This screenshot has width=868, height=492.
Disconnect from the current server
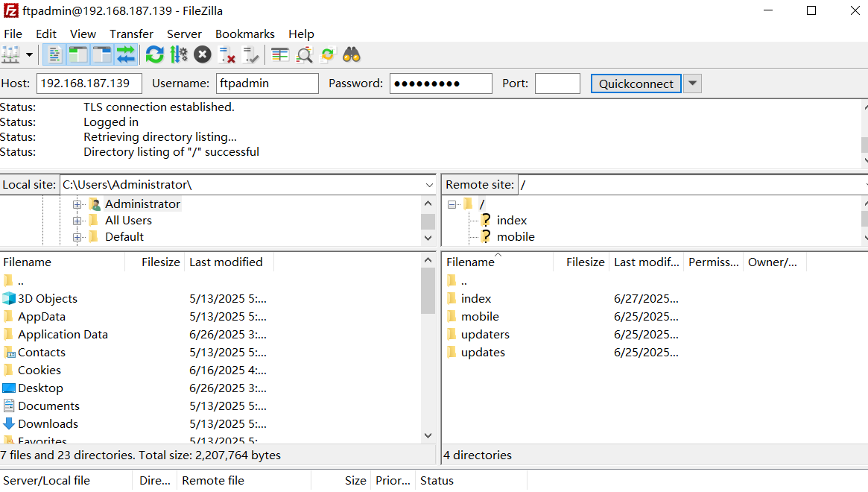coord(226,55)
